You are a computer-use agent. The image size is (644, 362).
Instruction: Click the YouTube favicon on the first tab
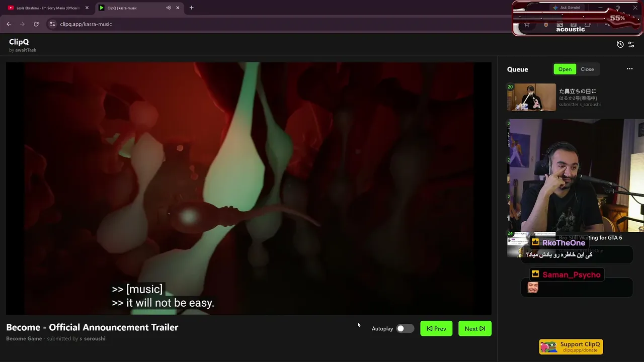[x=11, y=8]
